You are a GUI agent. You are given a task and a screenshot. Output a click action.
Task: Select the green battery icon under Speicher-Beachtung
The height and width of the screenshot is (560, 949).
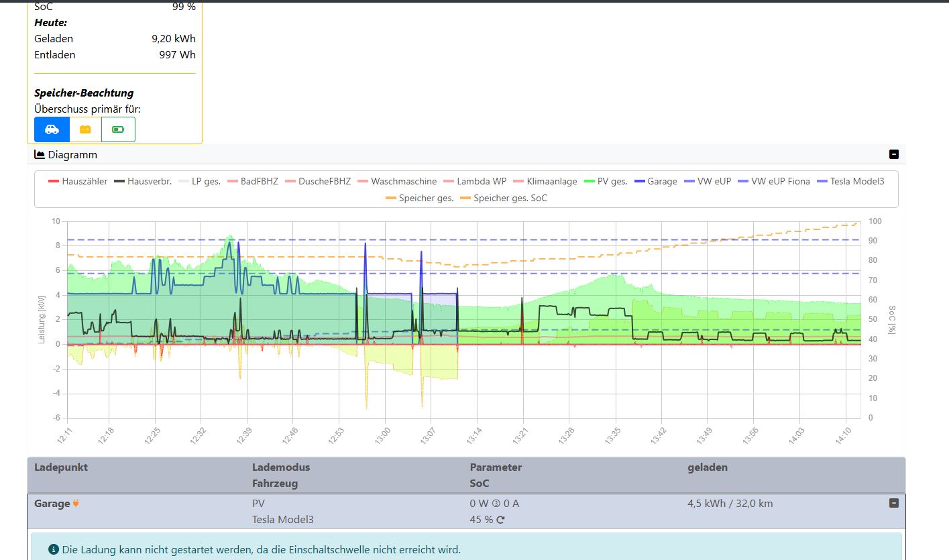point(118,129)
